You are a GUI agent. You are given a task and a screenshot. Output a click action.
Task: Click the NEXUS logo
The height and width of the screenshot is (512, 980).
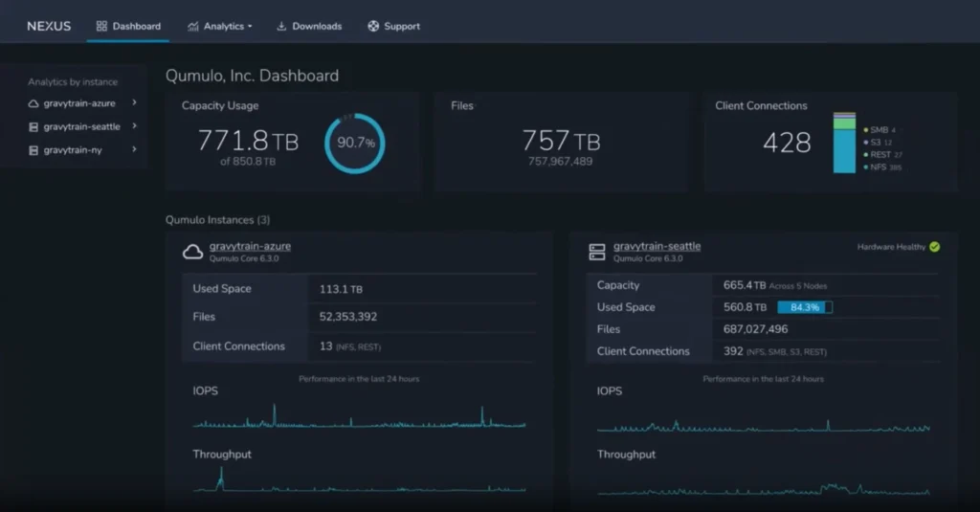49,26
